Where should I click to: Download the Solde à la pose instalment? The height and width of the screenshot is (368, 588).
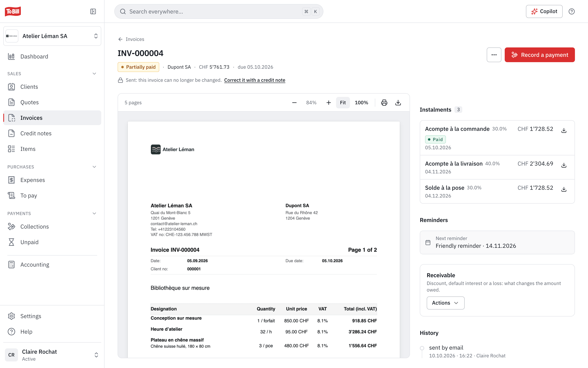click(564, 189)
